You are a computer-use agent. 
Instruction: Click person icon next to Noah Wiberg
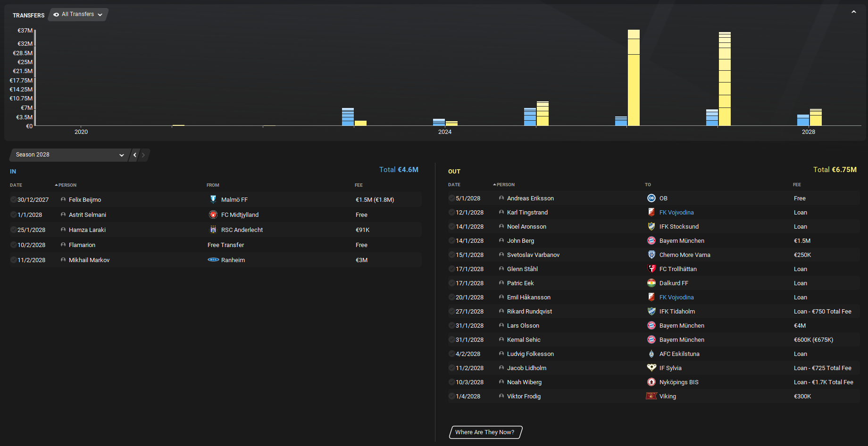[x=501, y=382]
